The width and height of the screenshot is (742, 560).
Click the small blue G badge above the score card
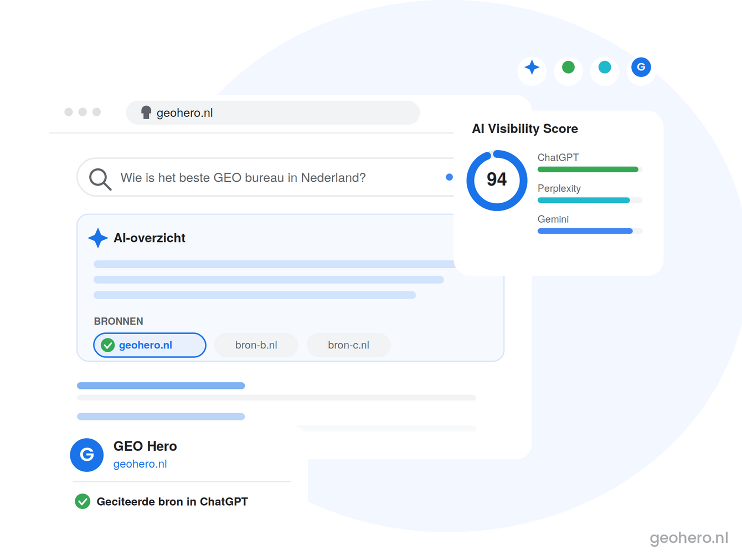(x=641, y=68)
